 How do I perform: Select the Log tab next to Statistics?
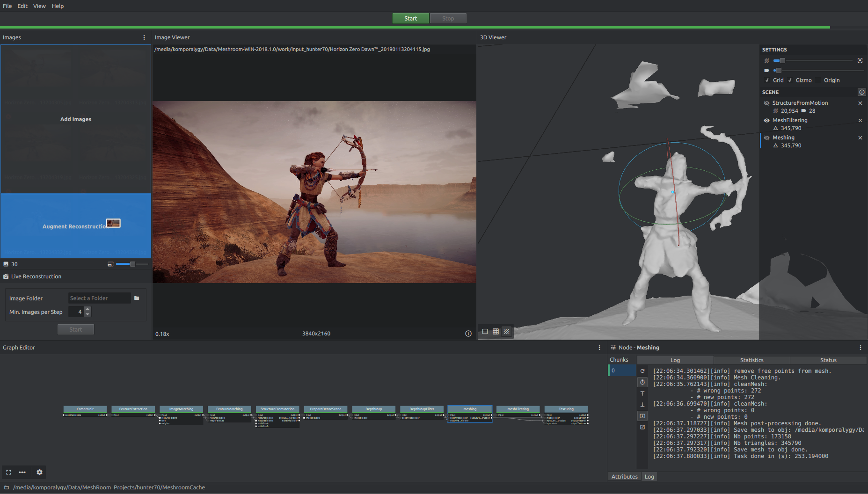coord(675,360)
